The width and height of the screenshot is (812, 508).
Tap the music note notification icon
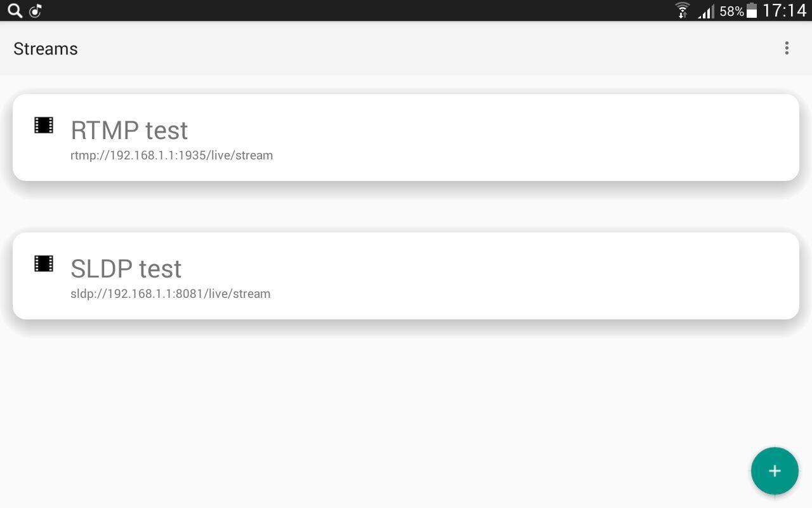[x=36, y=10]
